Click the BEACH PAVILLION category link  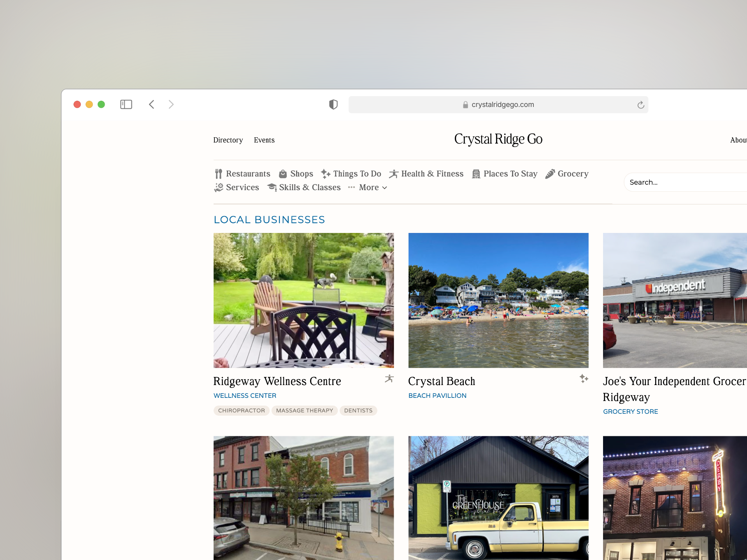coord(437,395)
